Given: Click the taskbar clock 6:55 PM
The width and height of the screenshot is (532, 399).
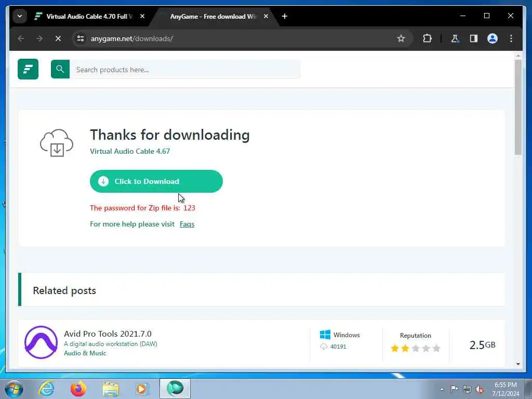Looking at the screenshot, I should 506,389.
